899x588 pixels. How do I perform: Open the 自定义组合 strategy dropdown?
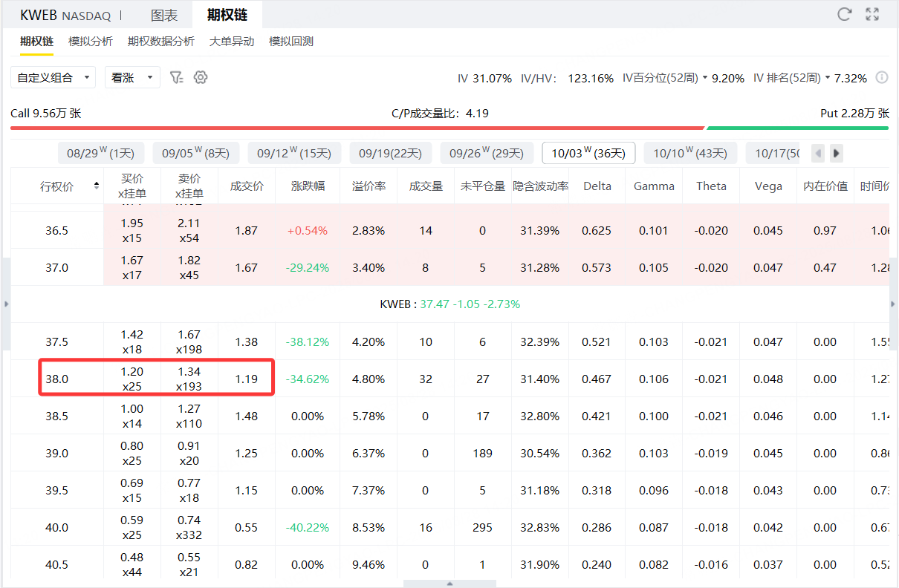pos(53,77)
